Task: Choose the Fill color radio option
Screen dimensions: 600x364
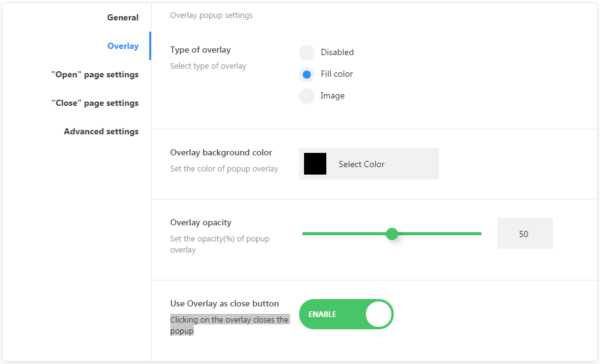Action: pyautogui.click(x=307, y=74)
